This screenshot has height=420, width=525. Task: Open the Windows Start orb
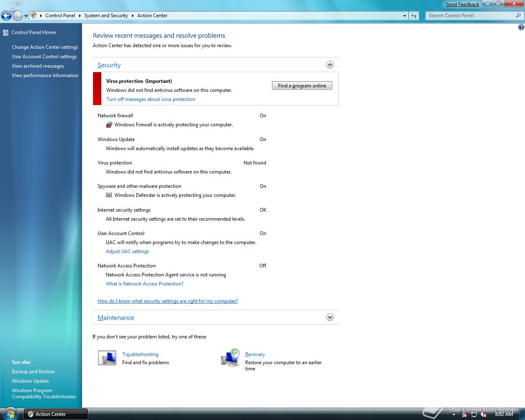(11, 413)
